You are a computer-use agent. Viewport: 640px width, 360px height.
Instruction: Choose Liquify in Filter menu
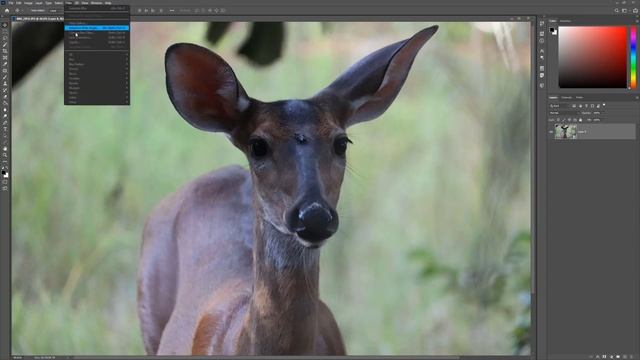coord(97,42)
